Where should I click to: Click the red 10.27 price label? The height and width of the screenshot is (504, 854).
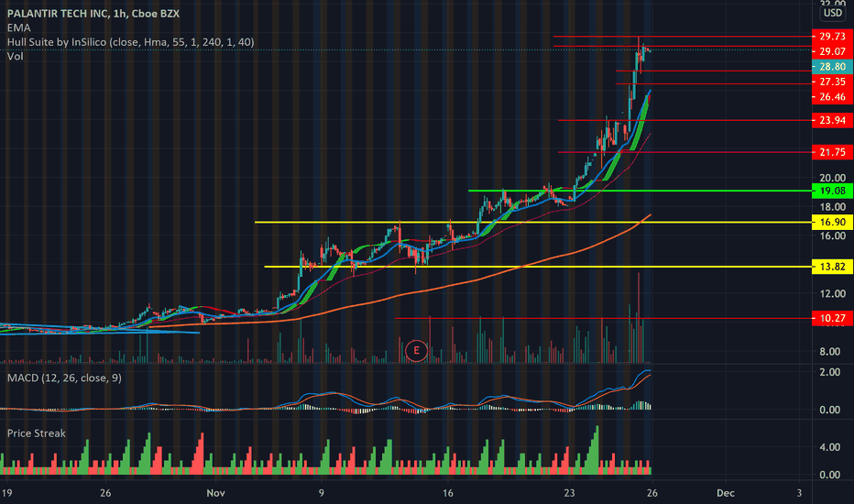tap(832, 318)
